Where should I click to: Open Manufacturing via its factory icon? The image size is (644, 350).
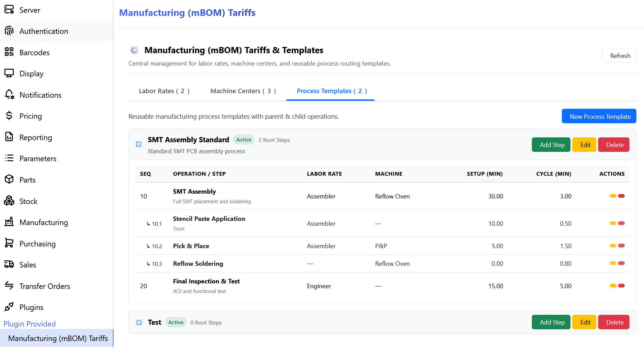pos(9,222)
